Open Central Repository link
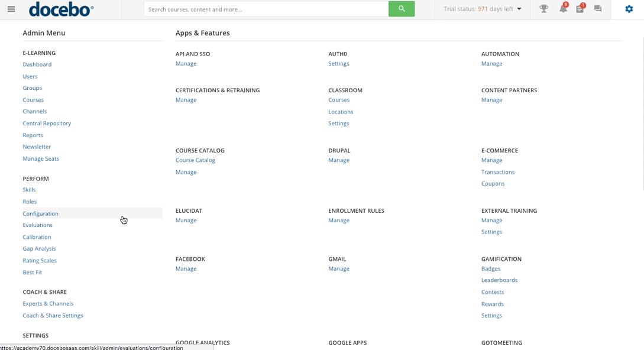The height and width of the screenshot is (350, 644). click(47, 123)
